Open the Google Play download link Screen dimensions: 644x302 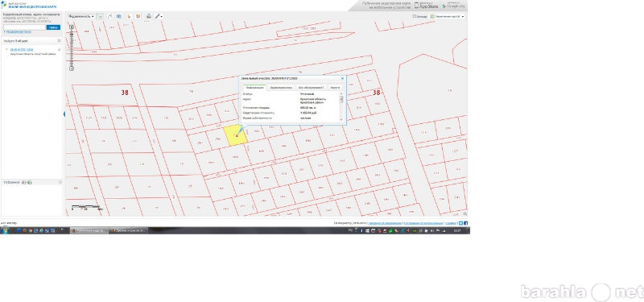tap(454, 6)
